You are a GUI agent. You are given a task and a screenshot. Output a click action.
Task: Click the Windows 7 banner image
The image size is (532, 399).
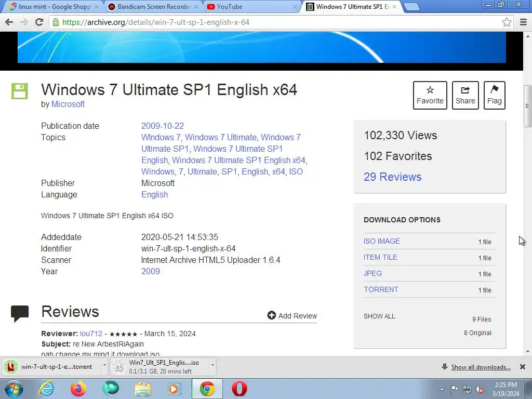click(x=262, y=47)
